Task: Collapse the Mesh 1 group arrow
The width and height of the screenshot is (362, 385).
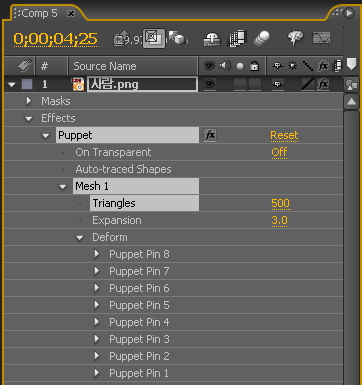Action: (x=63, y=187)
